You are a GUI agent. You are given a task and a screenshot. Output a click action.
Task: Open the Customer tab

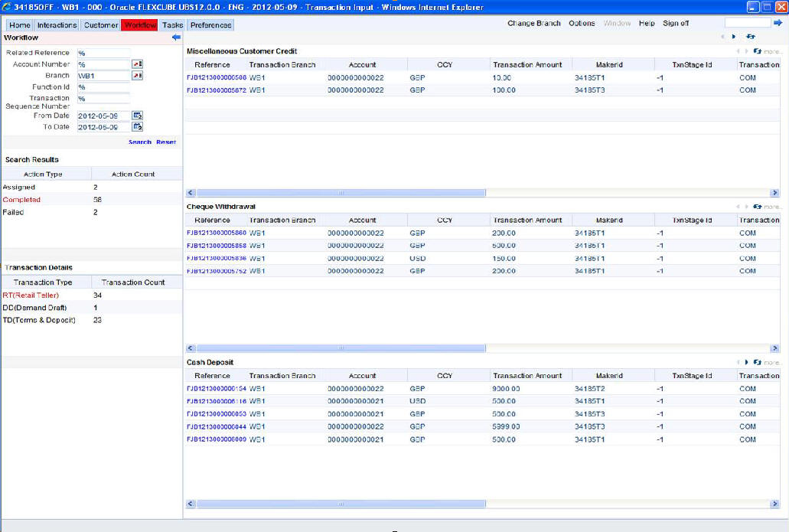coord(101,25)
